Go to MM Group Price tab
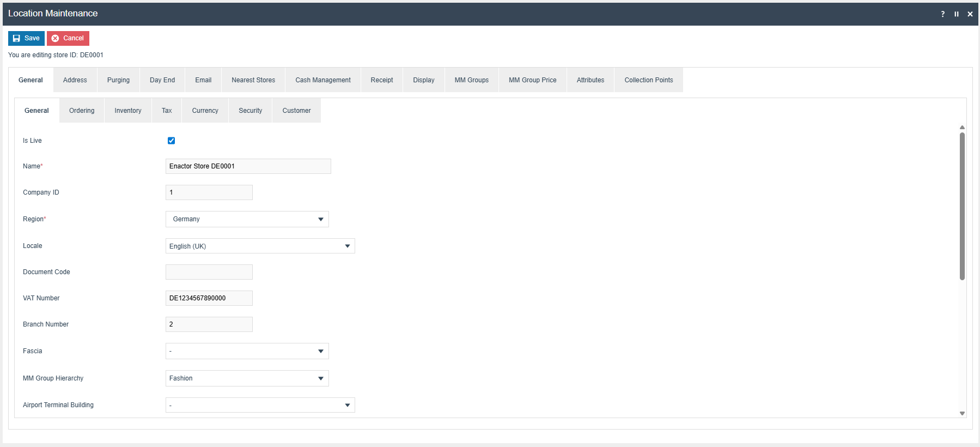The image size is (980, 447). coord(533,80)
